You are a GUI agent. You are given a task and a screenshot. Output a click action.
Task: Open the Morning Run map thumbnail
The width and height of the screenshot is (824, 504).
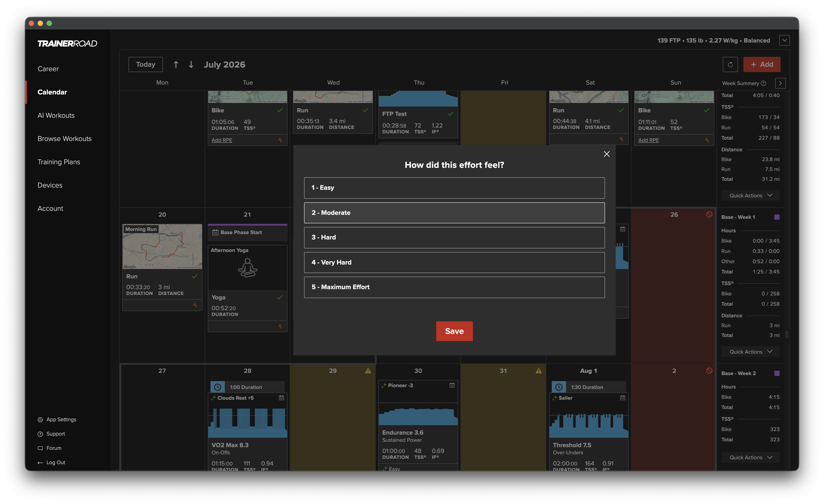point(162,247)
